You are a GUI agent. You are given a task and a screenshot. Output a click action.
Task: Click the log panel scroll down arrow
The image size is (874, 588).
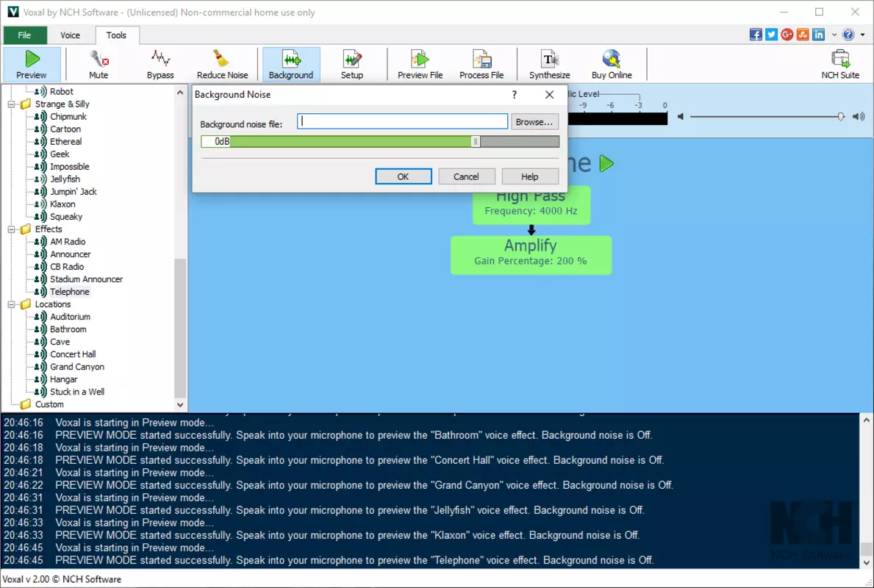click(x=866, y=562)
